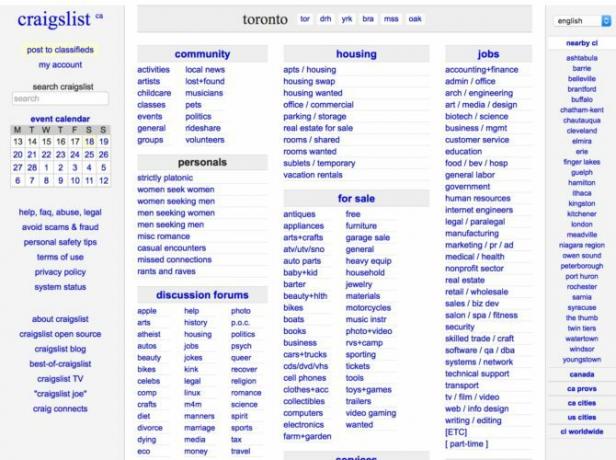Open the farm+garden category
The height and width of the screenshot is (460, 616).
click(307, 436)
